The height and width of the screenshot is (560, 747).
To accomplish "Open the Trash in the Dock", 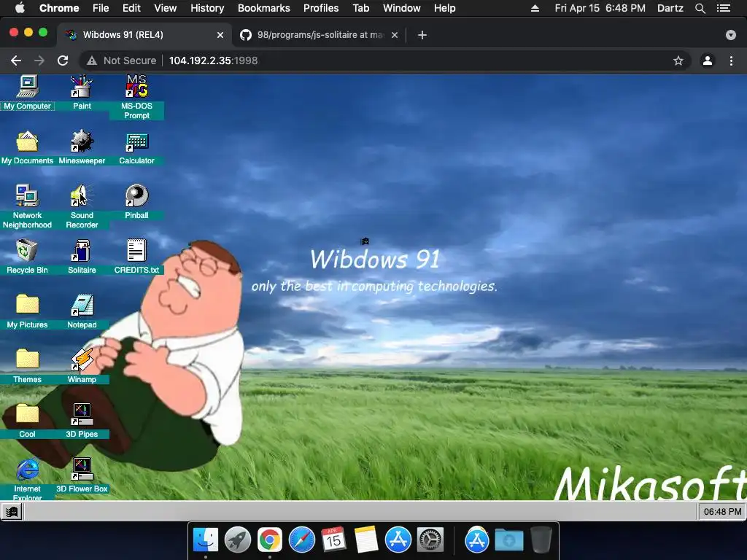I will click(541, 540).
